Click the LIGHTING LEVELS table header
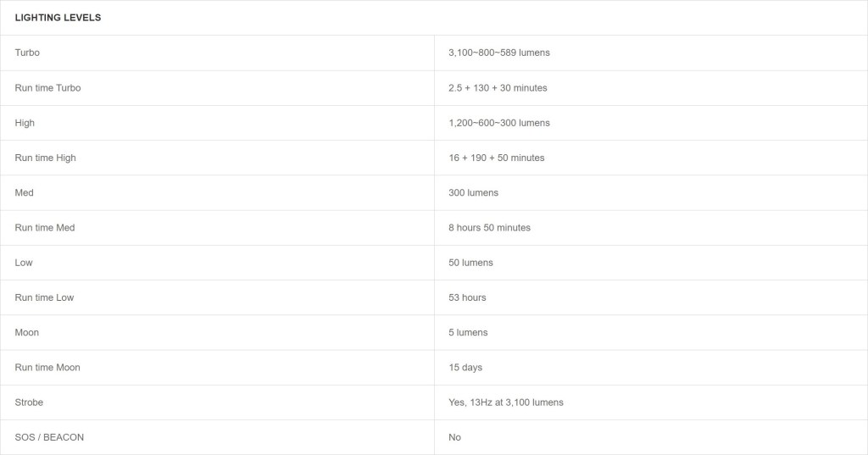This screenshot has height=455, width=868. 58,18
